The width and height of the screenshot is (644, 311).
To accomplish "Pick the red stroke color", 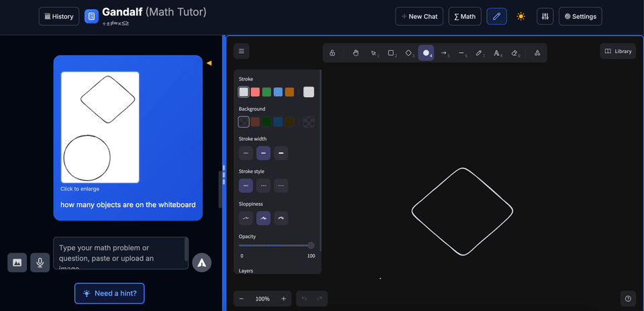I will point(255,92).
